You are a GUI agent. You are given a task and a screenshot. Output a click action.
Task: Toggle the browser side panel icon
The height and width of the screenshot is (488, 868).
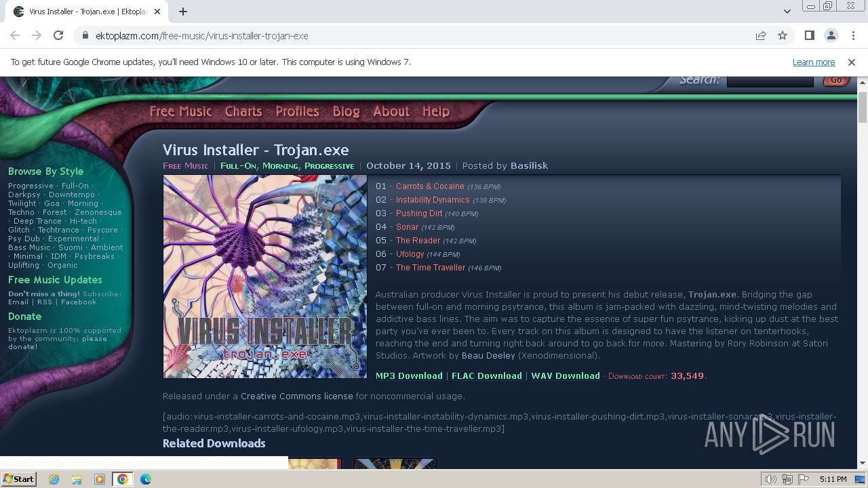click(x=809, y=35)
